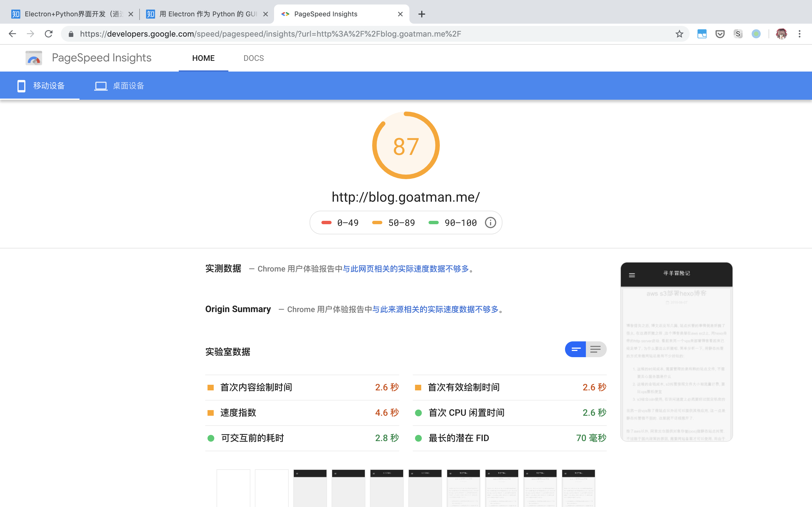Screen dimensions: 812x507
Task: Bookmark the page with the star icon
Action: [x=679, y=34]
